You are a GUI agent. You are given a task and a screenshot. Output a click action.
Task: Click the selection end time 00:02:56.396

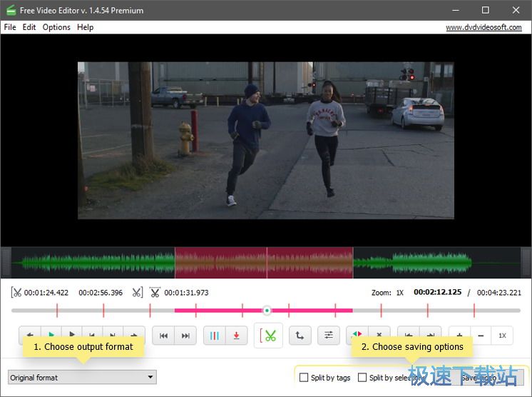coord(101,293)
